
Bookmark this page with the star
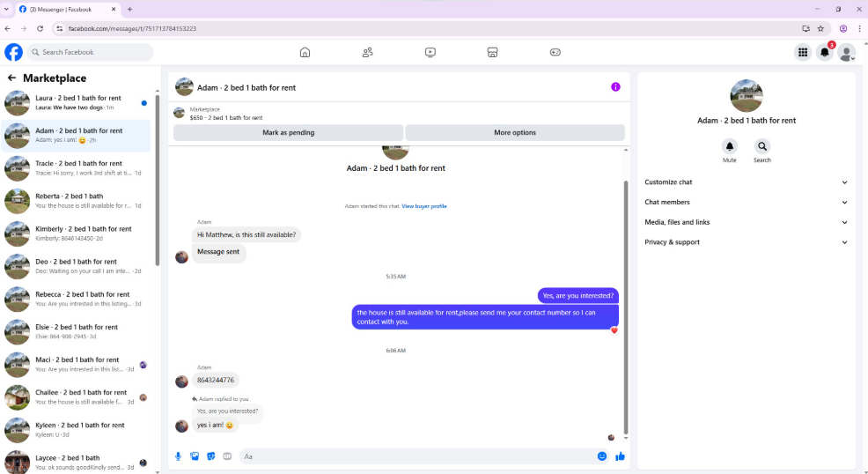coord(821,29)
